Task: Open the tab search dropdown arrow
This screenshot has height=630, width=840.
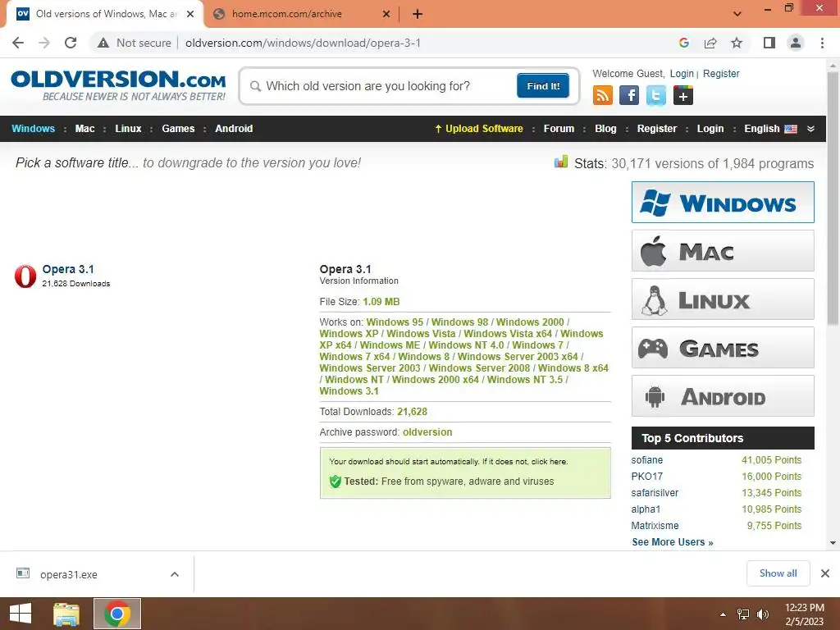Action: point(737,14)
